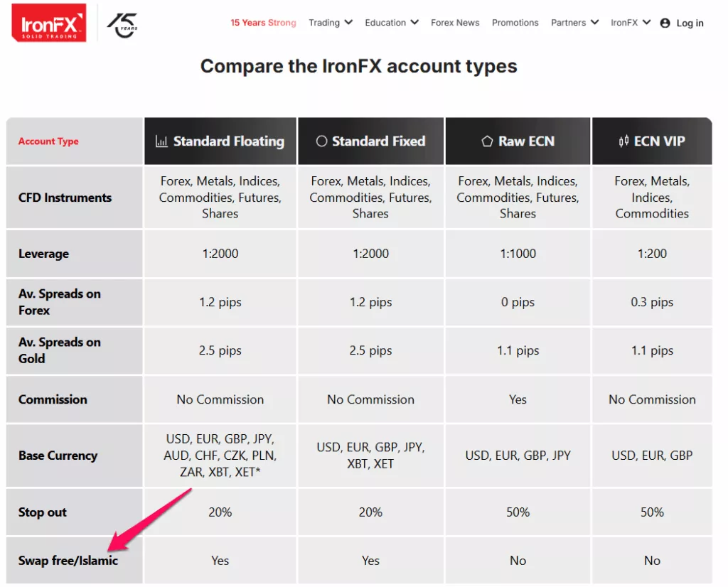The width and height of the screenshot is (728, 587).
Task: Click the USD, EUR, GBP currency cell
Action: coord(652,456)
